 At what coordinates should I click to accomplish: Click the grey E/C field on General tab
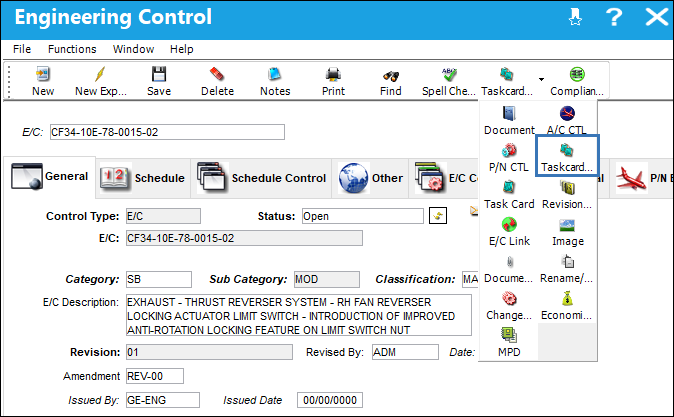244,238
